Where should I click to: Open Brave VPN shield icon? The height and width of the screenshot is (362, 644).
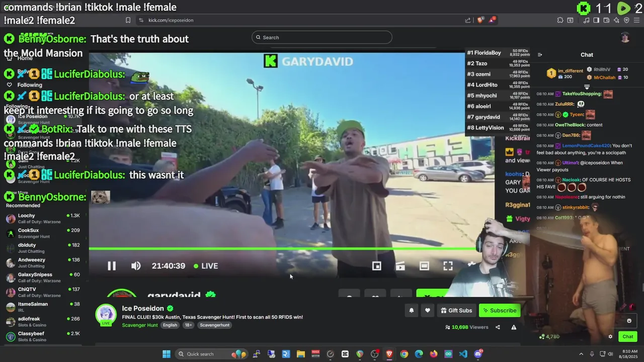pos(626,20)
